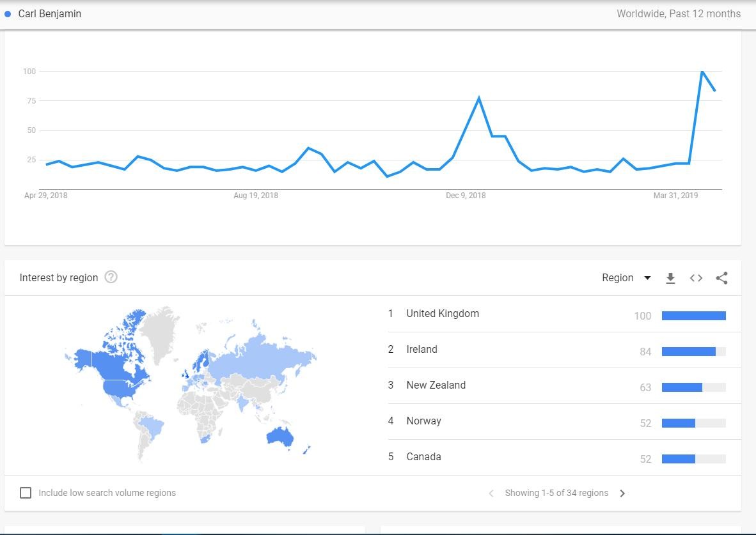Click Australia on the world map

point(280,437)
